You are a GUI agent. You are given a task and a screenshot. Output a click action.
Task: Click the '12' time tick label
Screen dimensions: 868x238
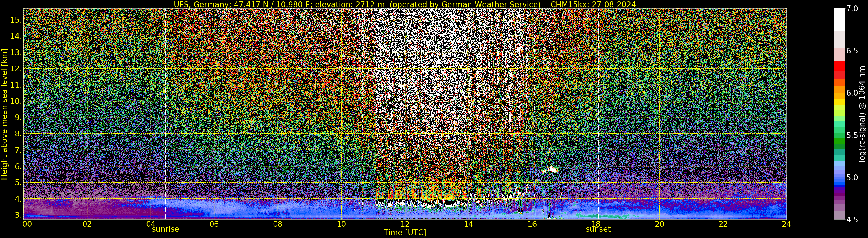(x=405, y=224)
